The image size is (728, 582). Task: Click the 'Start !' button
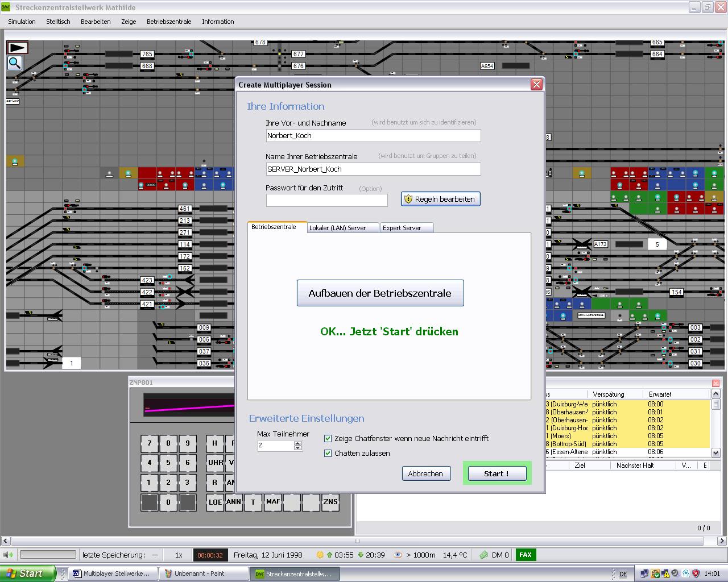click(x=497, y=473)
